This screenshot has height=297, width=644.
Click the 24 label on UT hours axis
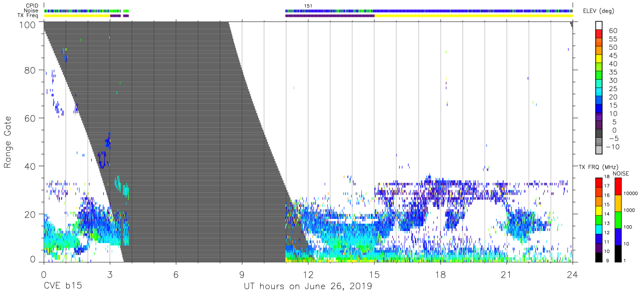click(x=572, y=274)
